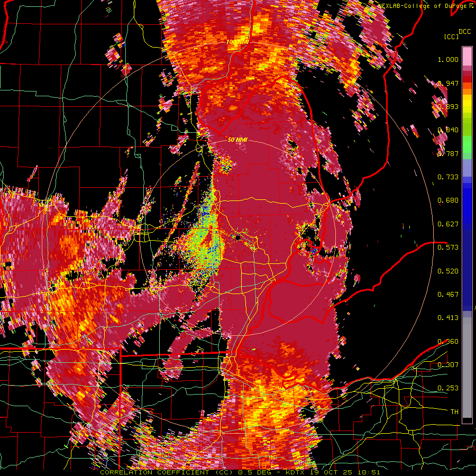Viewport: 476px width, 476px height.
Task: Click the 0.360 legend value
Action: point(448,342)
